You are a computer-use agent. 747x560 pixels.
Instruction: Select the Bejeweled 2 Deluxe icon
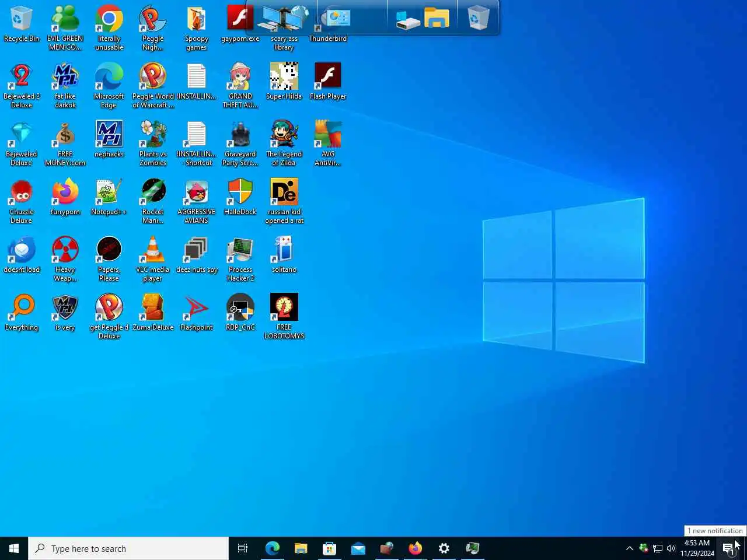click(x=22, y=86)
